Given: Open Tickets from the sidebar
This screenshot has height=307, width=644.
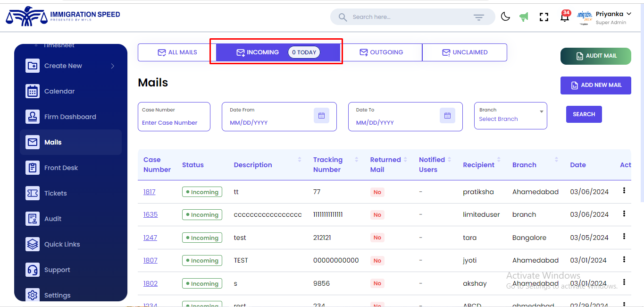Looking at the screenshot, I should (55, 193).
